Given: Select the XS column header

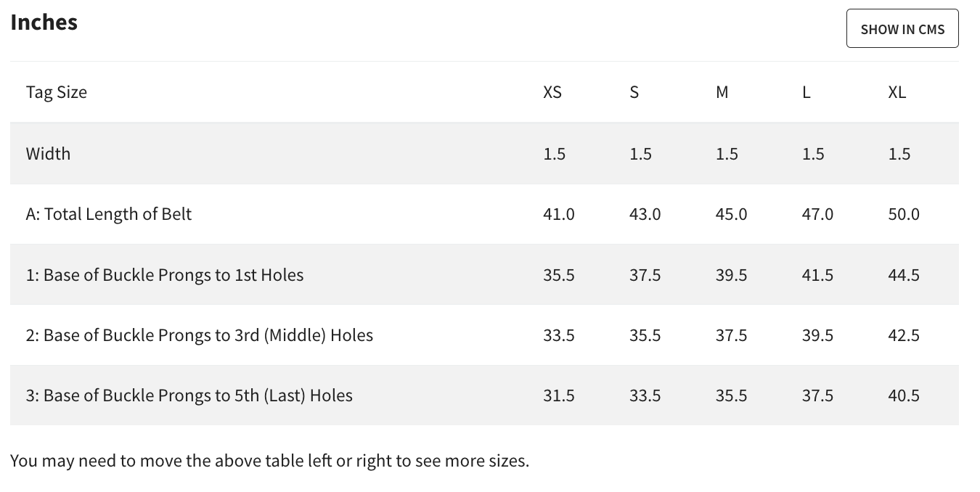Looking at the screenshot, I should pos(552,92).
